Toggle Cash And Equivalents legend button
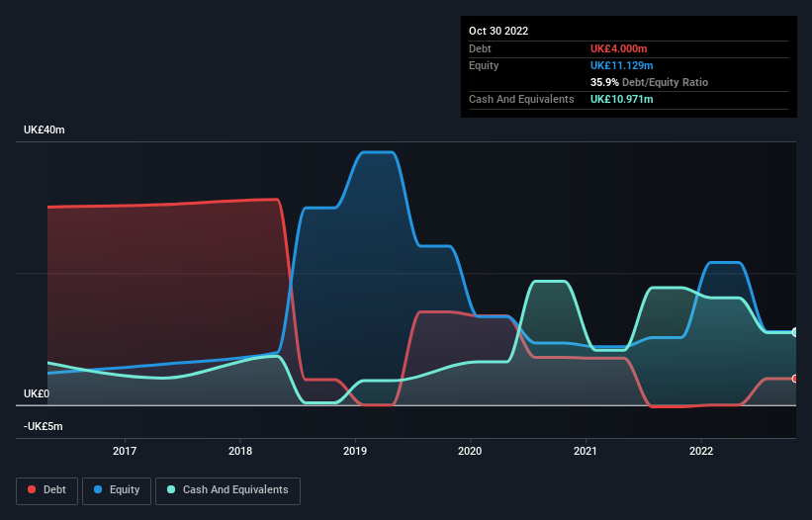812x520 pixels. point(227,490)
